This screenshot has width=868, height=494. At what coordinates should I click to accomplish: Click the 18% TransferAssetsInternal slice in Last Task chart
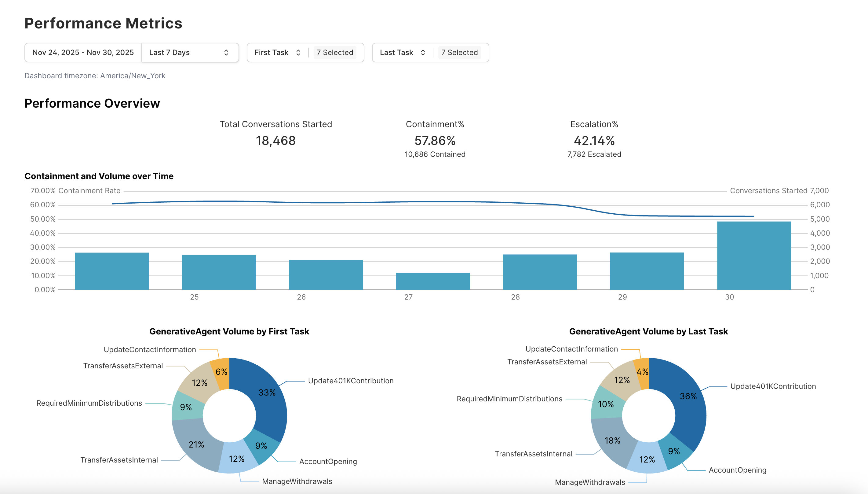(x=612, y=441)
